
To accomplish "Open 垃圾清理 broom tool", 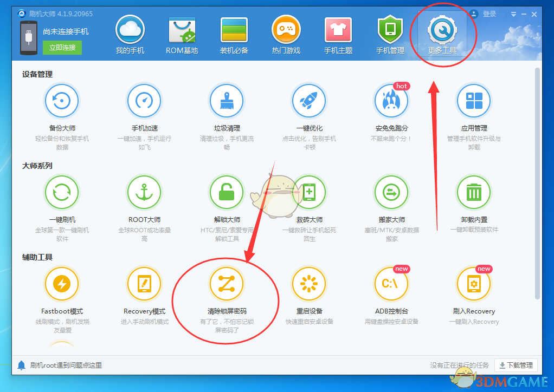I will click(227, 101).
